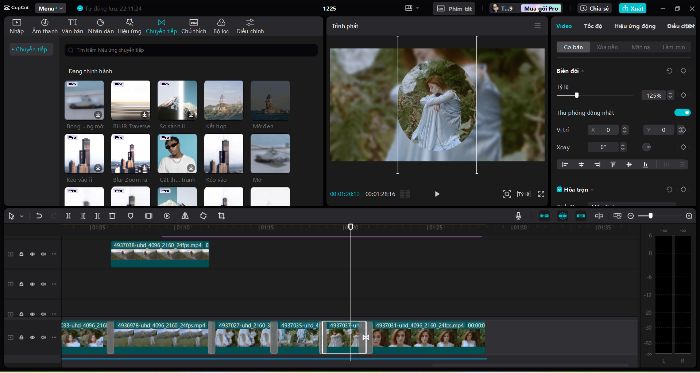Switch to the Hiệu ứng động animation tab
The width and height of the screenshot is (700, 373).
pos(635,26)
